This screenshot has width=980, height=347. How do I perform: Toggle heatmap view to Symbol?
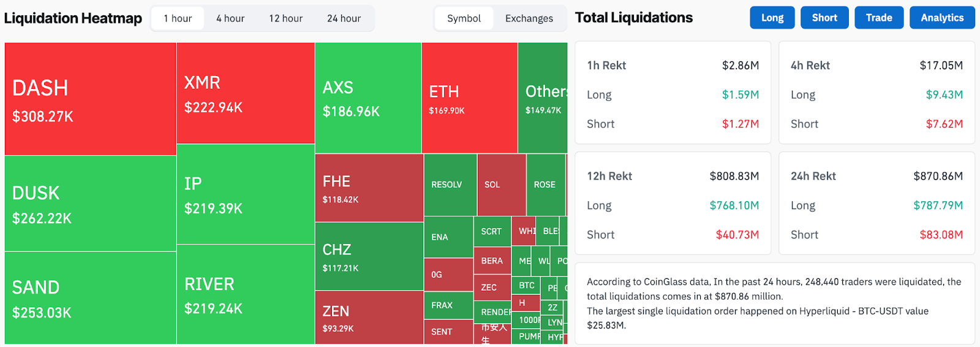pos(464,18)
